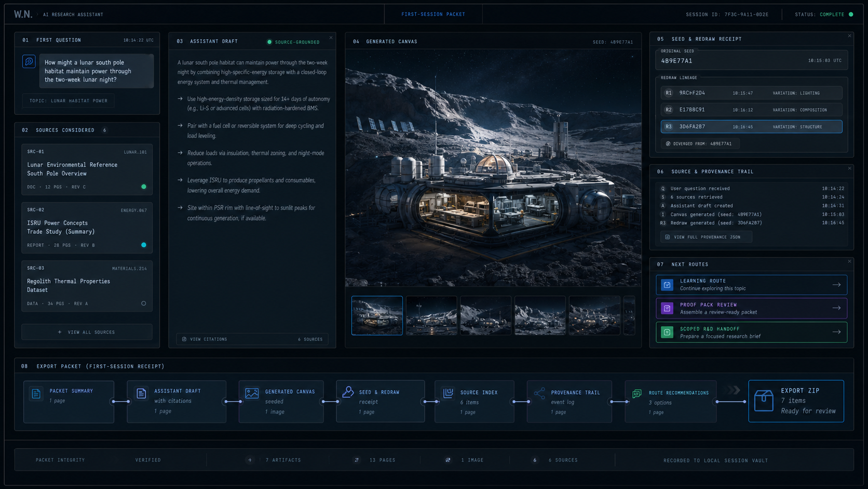868x489 pixels.
Task: Click View Citations button
Action: pyautogui.click(x=252, y=339)
